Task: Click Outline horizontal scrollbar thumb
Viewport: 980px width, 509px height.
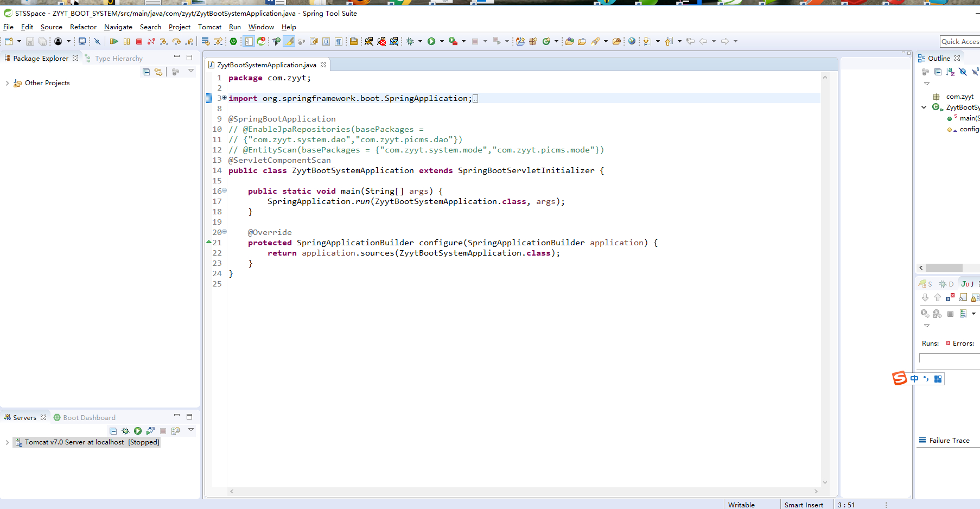Action: 944,268
